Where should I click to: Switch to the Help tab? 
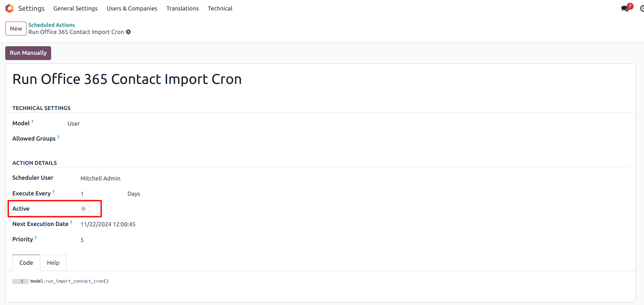53,263
